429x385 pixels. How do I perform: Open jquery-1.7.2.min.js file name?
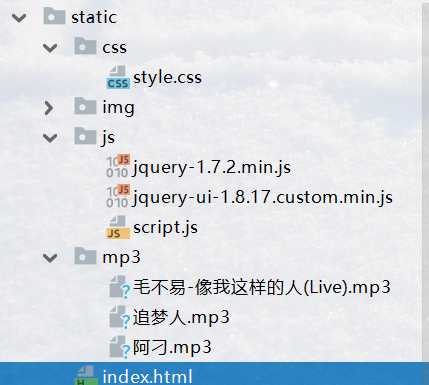click(212, 168)
